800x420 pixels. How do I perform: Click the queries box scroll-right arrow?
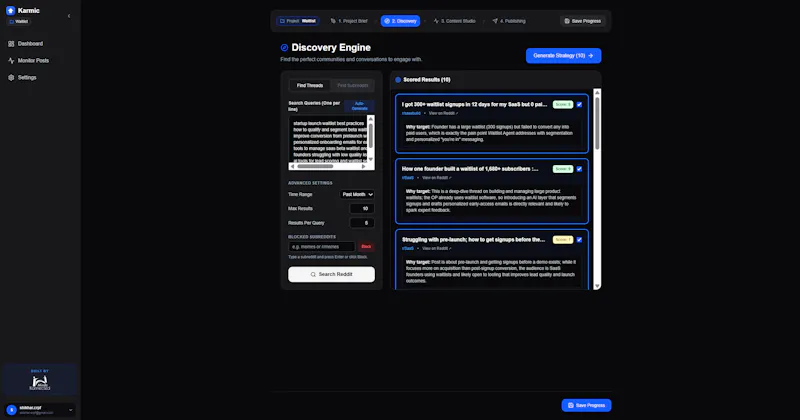pyautogui.click(x=364, y=166)
